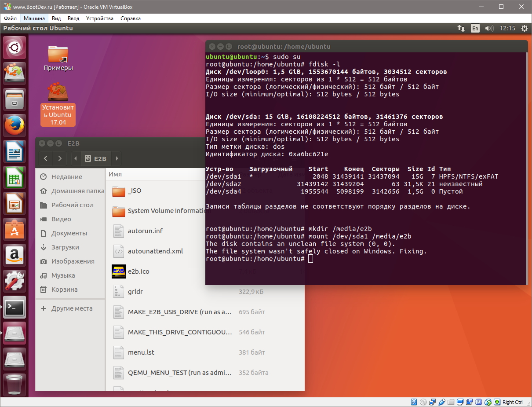The image size is (532, 407).
Task: Open Рабочий стол in Files sidebar
Action: coord(70,205)
